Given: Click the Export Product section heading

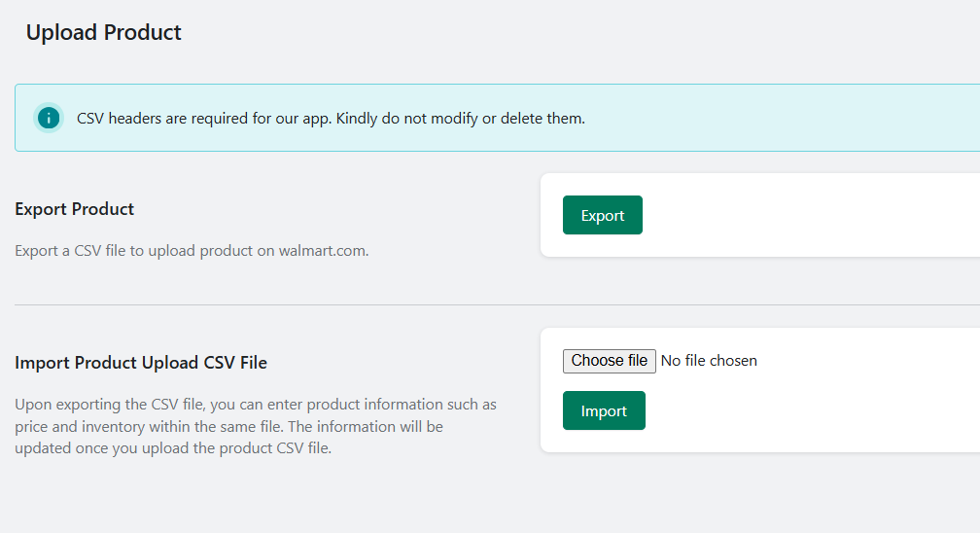Looking at the screenshot, I should (74, 209).
